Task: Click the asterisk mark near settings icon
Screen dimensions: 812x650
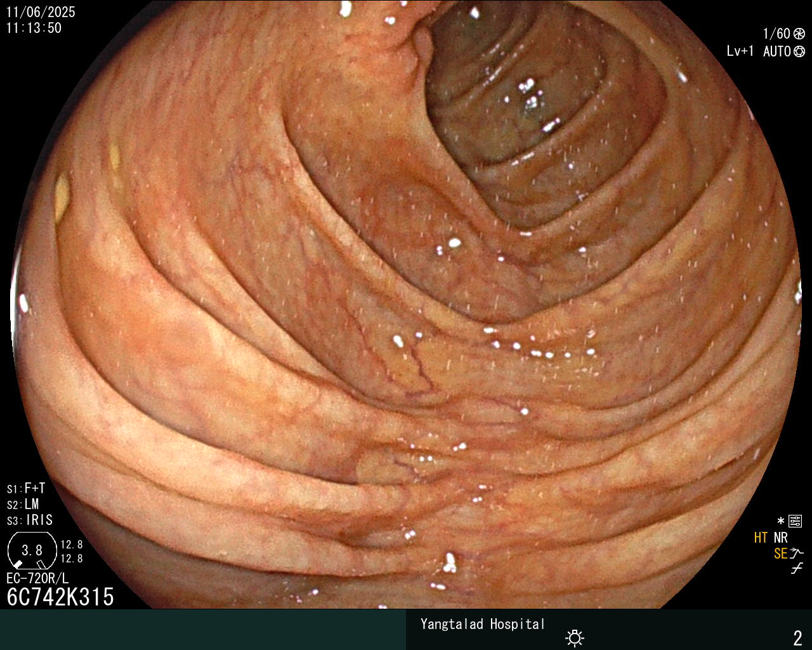Action: [781, 522]
